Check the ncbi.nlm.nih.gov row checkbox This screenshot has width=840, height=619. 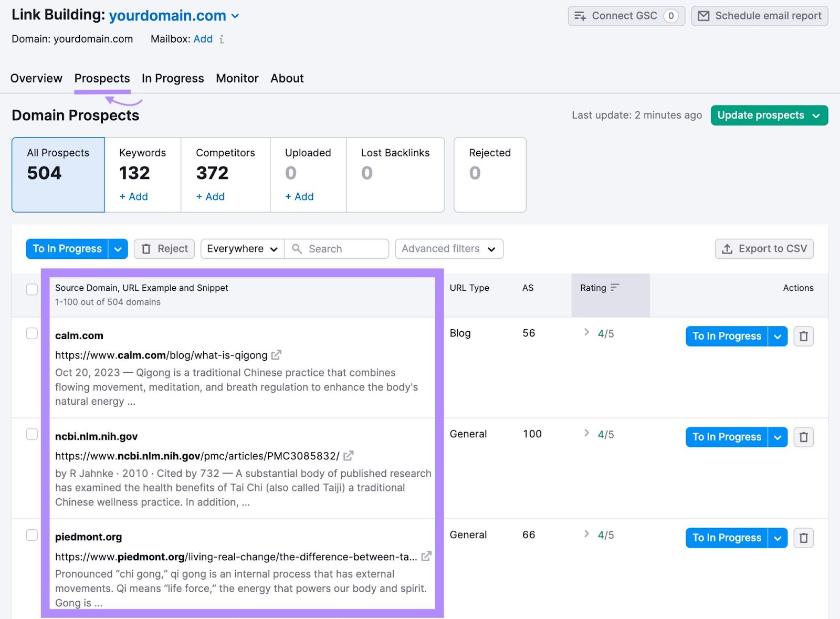pos(32,434)
